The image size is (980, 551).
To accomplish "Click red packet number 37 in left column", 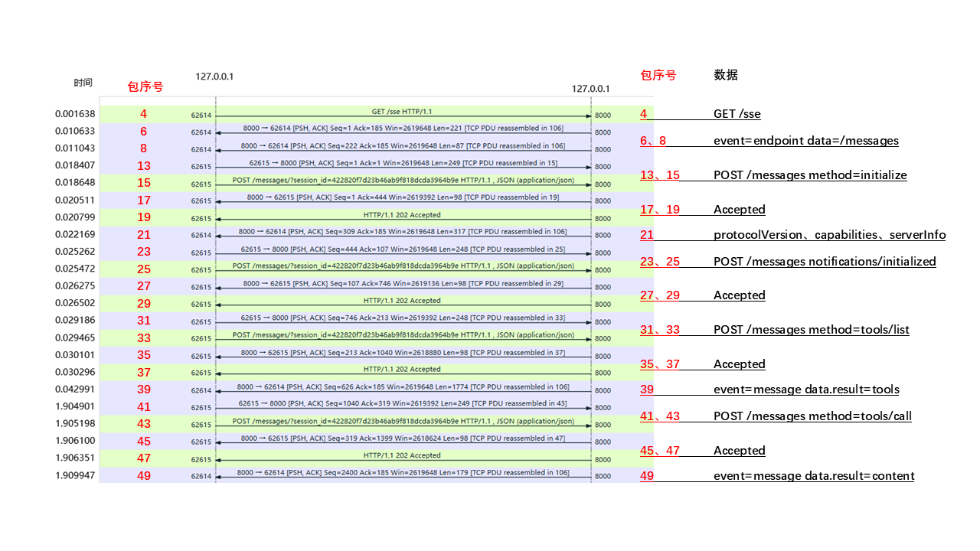I will [x=143, y=373].
